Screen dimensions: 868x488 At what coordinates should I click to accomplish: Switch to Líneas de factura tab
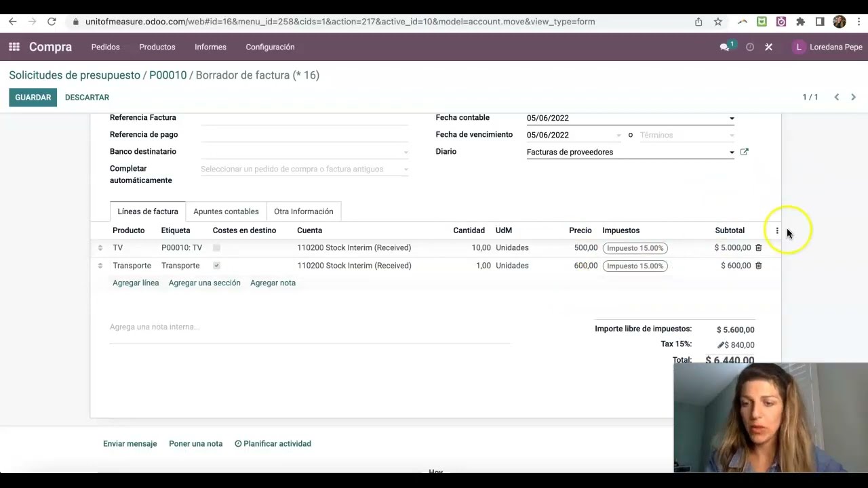pyautogui.click(x=148, y=211)
